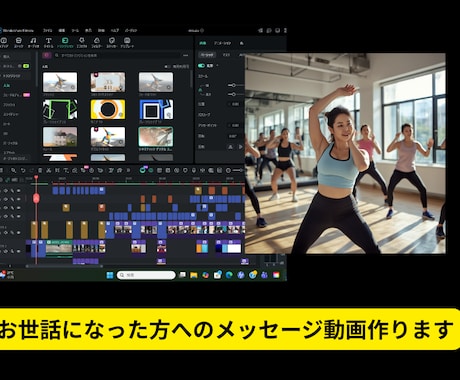Screen dimensions: 460x380
Task: Select the green frame transition thumbnail
Action: click(x=60, y=109)
